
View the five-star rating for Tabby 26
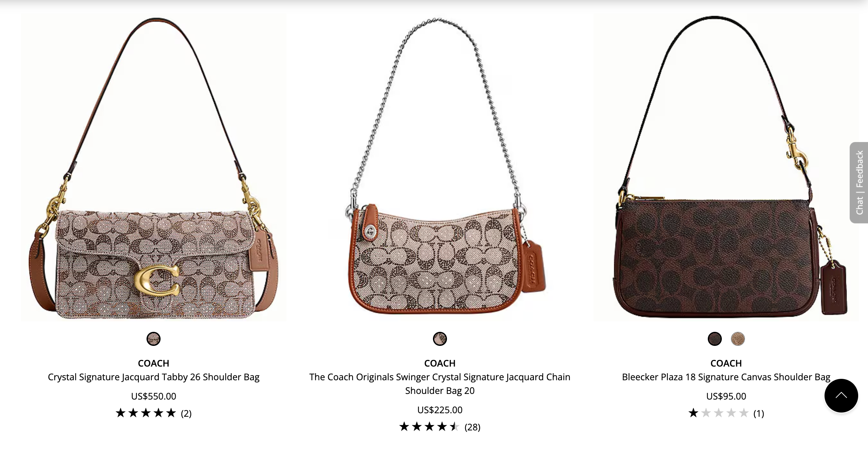pos(154,413)
